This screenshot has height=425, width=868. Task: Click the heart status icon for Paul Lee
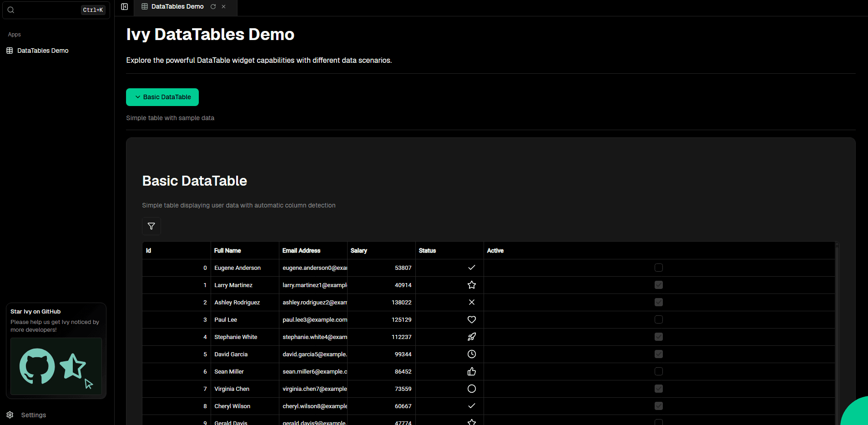pyautogui.click(x=471, y=319)
